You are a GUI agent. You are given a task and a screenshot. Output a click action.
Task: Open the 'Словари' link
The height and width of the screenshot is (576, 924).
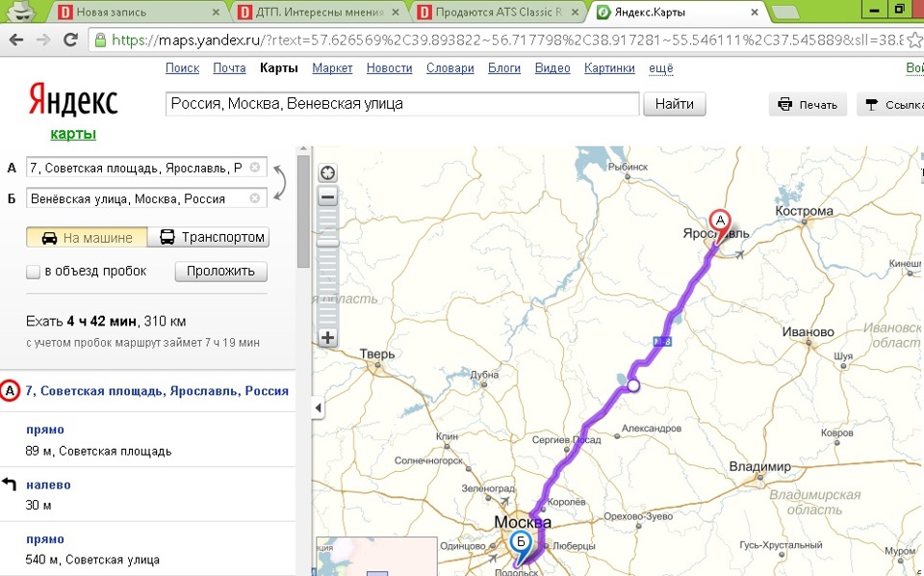click(450, 67)
